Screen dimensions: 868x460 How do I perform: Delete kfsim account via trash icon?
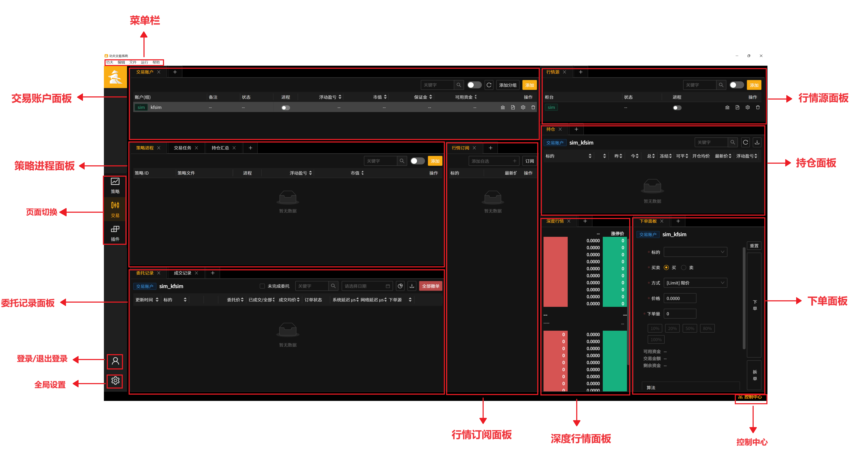click(x=533, y=107)
